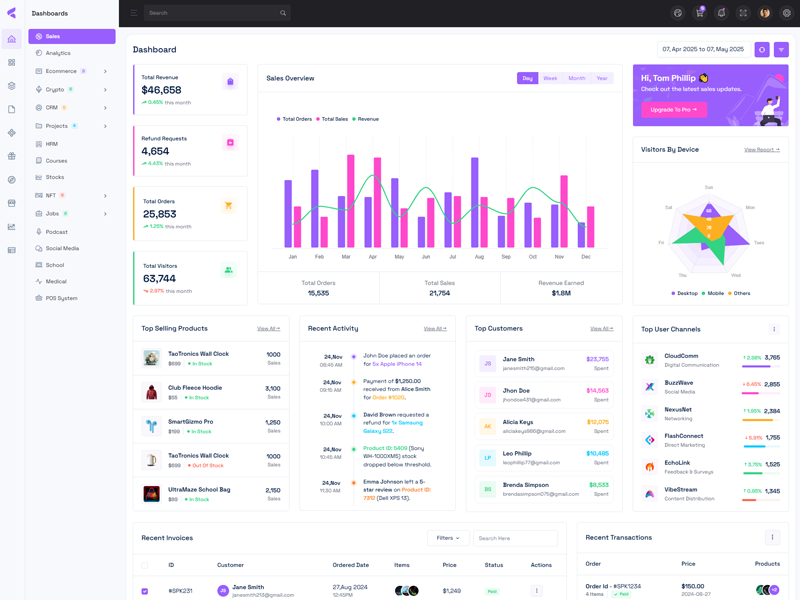Click the top bar Search field
The height and width of the screenshot is (600, 800).
click(215, 13)
